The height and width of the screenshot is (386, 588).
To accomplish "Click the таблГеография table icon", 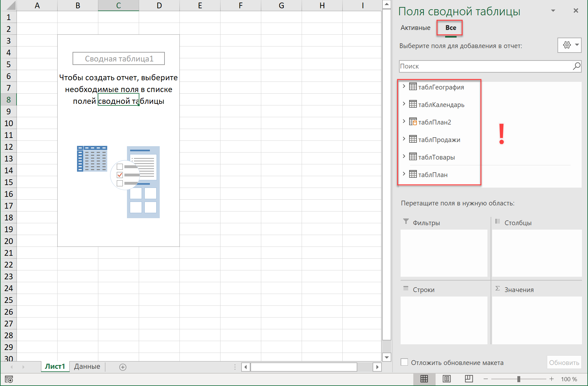I will pyautogui.click(x=413, y=87).
